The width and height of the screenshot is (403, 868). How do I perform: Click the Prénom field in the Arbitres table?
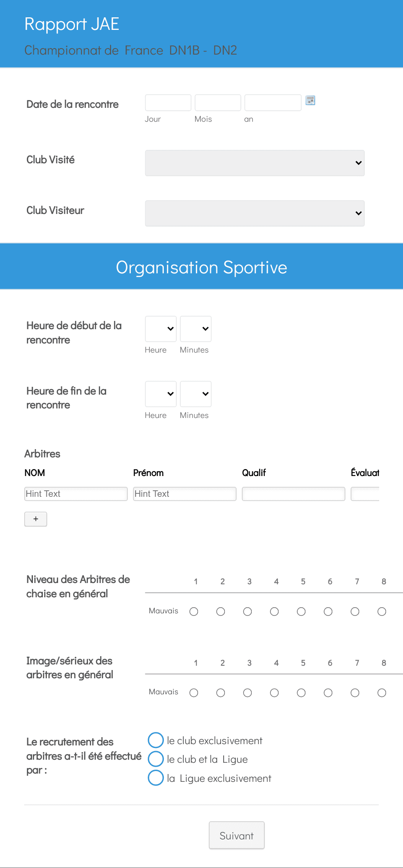click(185, 494)
